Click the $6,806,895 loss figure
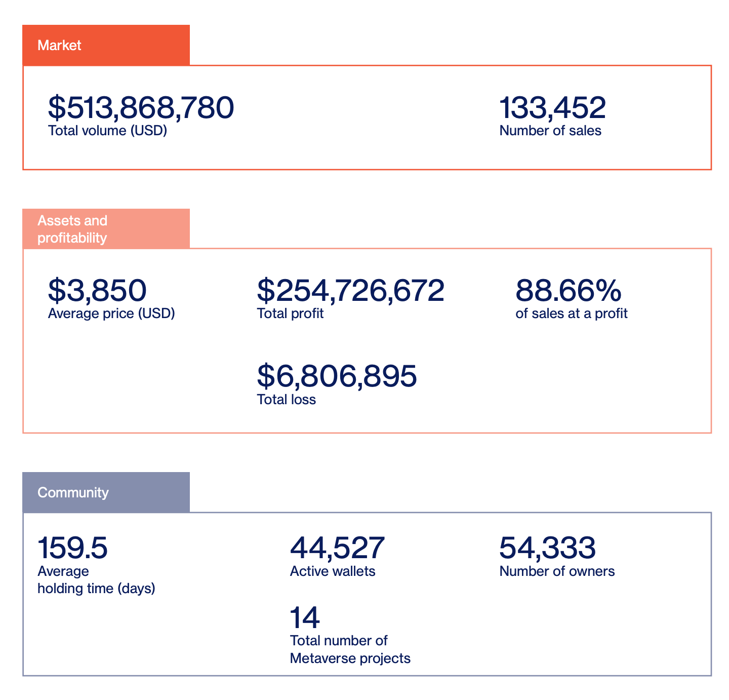 click(x=337, y=376)
